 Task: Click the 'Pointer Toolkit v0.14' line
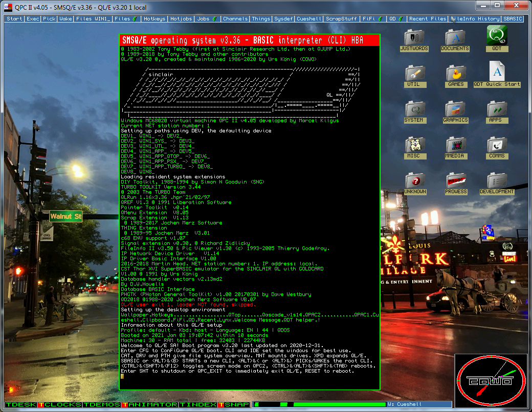click(x=154, y=207)
